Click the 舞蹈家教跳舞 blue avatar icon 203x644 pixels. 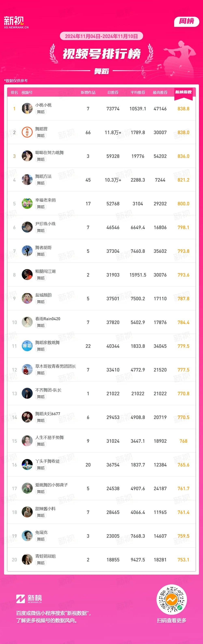click(27, 346)
